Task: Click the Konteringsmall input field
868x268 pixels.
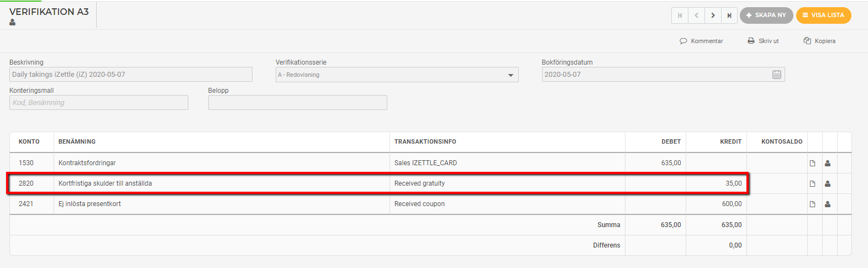Action: 99,103
